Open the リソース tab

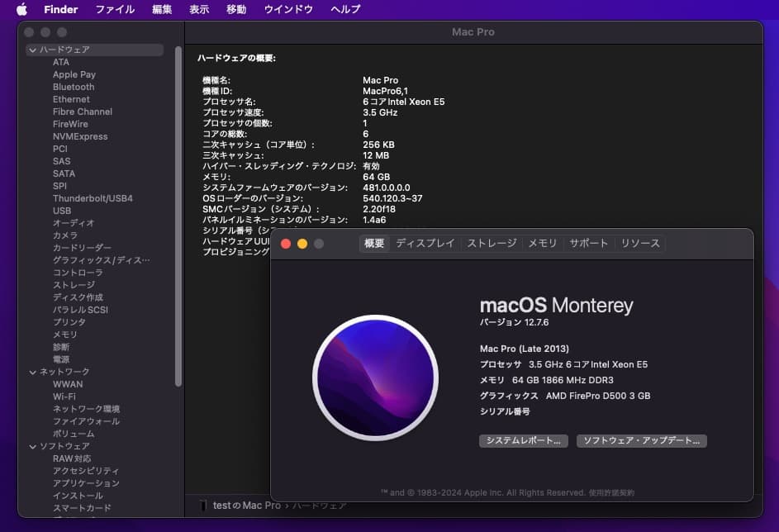(x=640, y=243)
